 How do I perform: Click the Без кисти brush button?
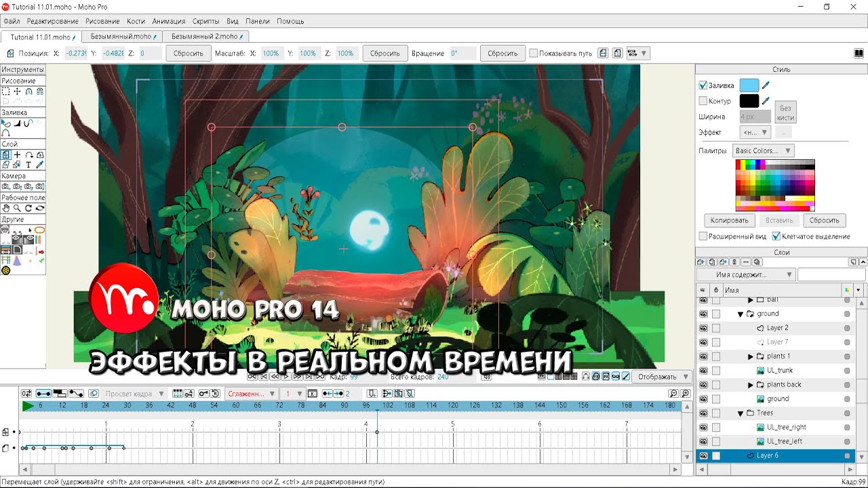(785, 113)
